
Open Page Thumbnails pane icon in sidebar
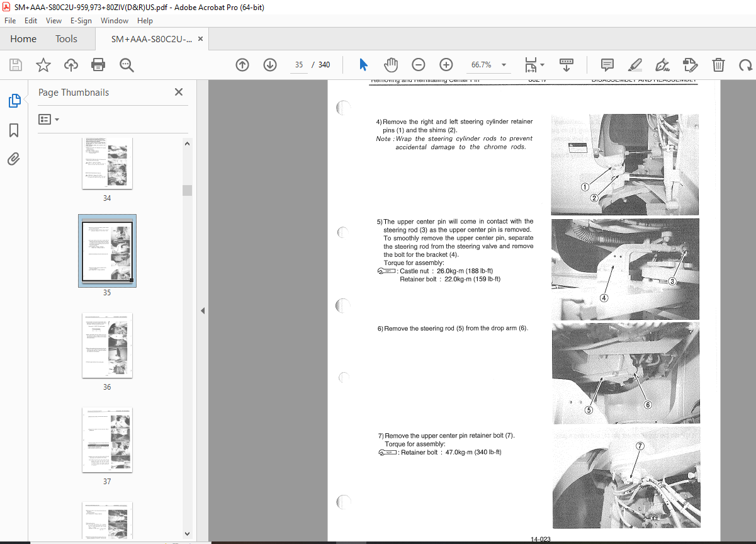pos(14,101)
